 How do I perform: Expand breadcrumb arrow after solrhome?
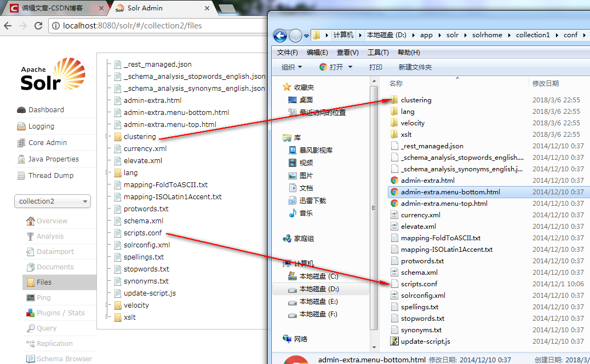(x=509, y=35)
